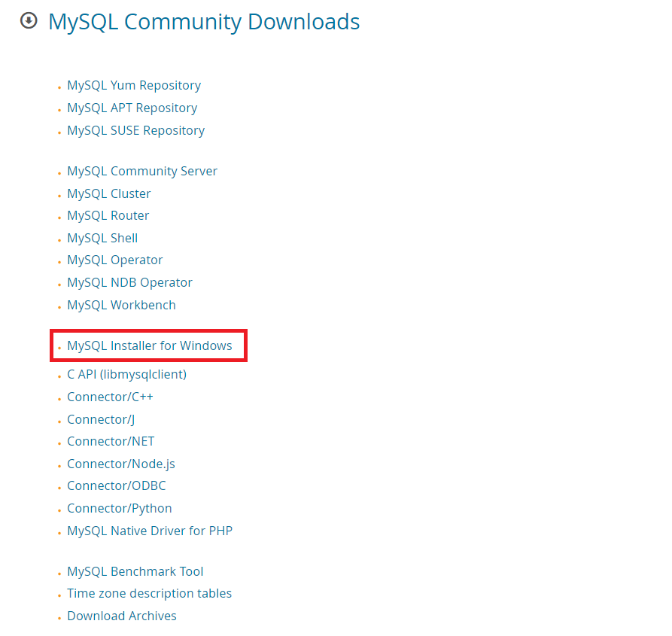Open Connector/C++ download link
This screenshot has height=636, width=672.
[x=110, y=397]
